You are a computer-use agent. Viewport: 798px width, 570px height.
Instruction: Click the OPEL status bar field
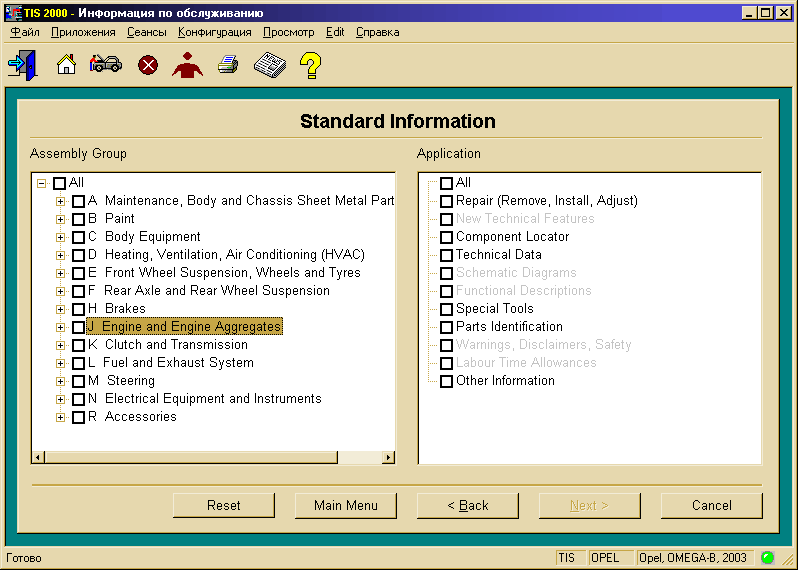point(610,558)
